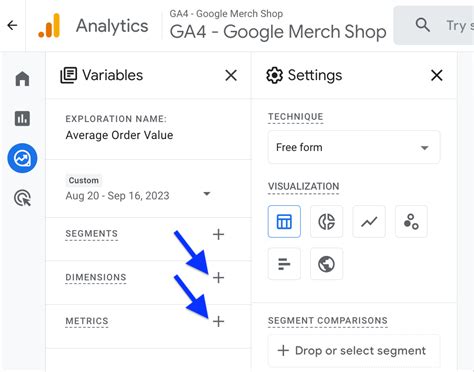Image resolution: width=474 pixels, height=372 pixels.
Task: Go back using the left arrow
Action: (x=12, y=25)
